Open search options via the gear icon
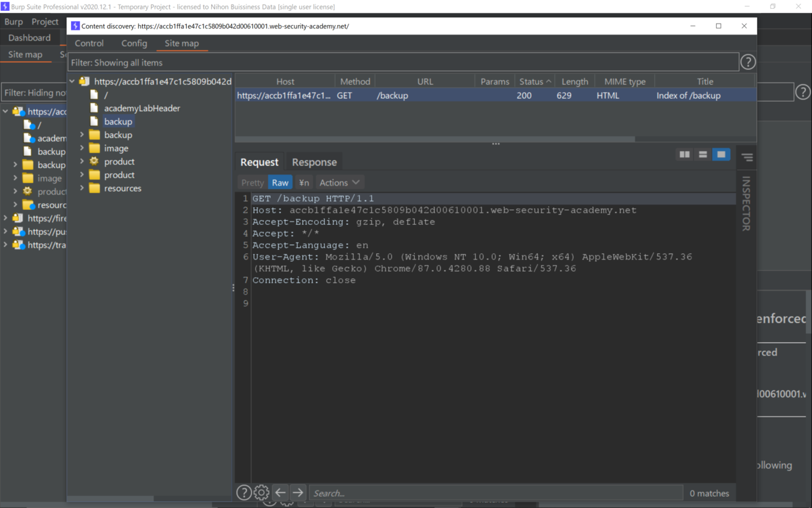 (x=261, y=492)
